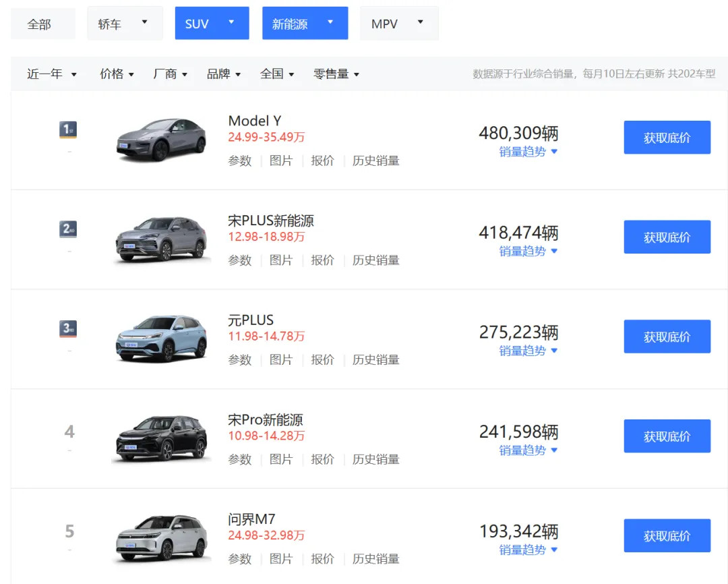View 报价 for 宋Pro新能源
The width and height of the screenshot is (728, 584).
[322, 459]
